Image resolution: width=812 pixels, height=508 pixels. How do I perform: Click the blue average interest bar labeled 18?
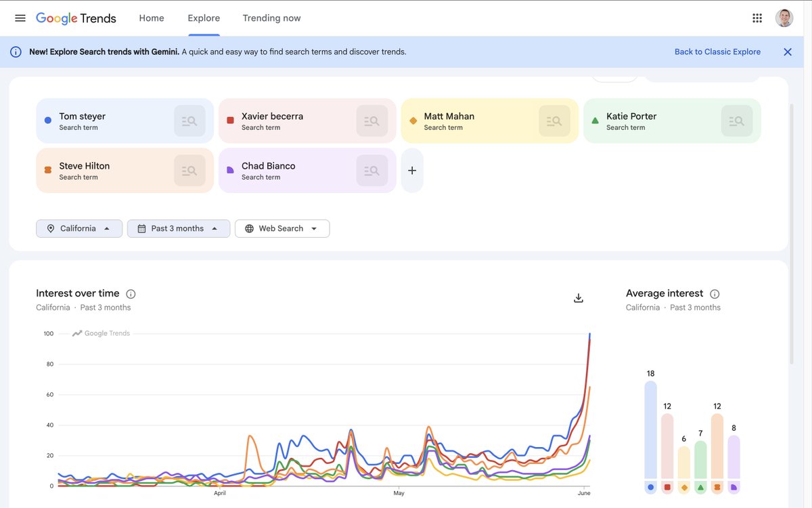pos(650,430)
